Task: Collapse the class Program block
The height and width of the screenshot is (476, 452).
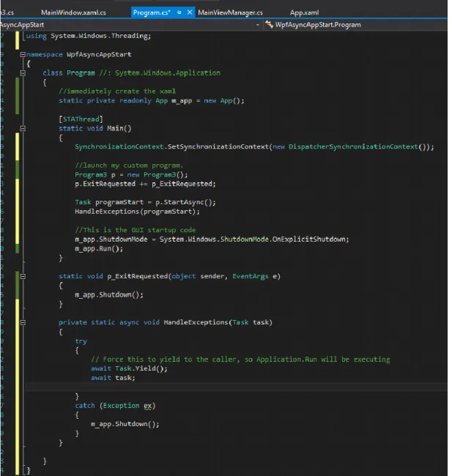Action: 23,72
